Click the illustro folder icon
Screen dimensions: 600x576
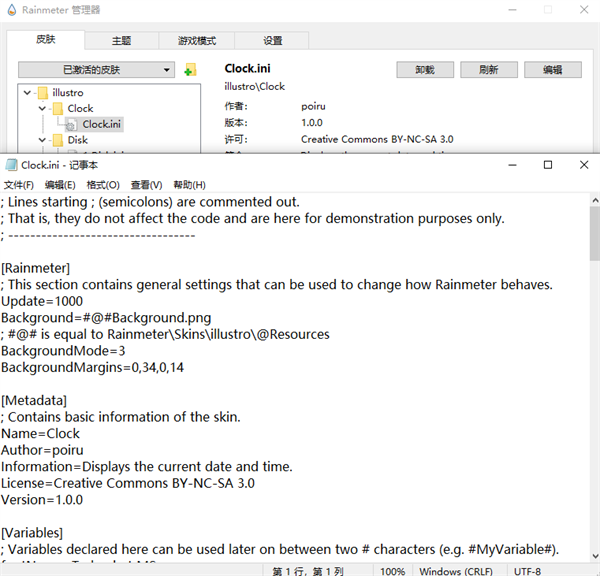click(43, 93)
